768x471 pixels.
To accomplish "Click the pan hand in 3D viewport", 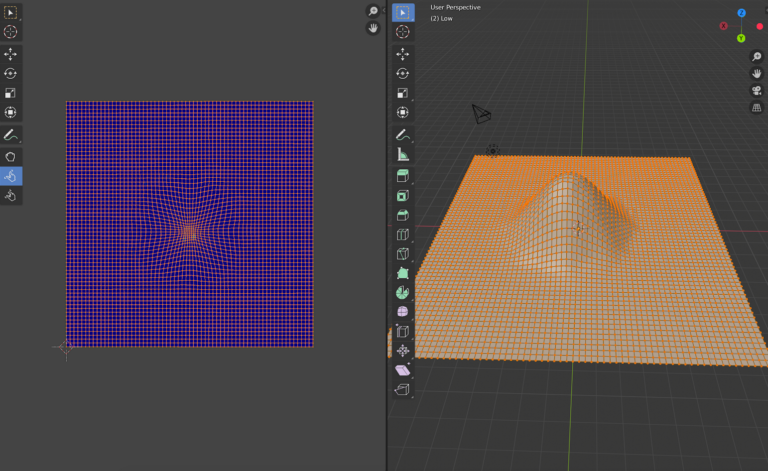I will (x=757, y=74).
